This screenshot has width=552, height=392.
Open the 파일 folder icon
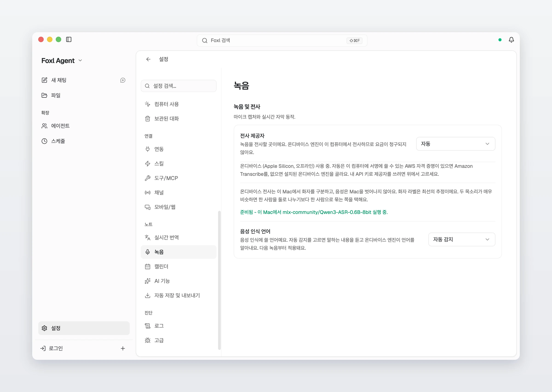(44, 95)
